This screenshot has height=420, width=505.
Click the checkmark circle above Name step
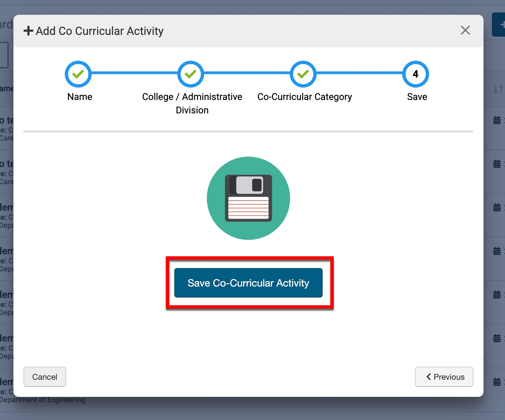pyautogui.click(x=78, y=74)
